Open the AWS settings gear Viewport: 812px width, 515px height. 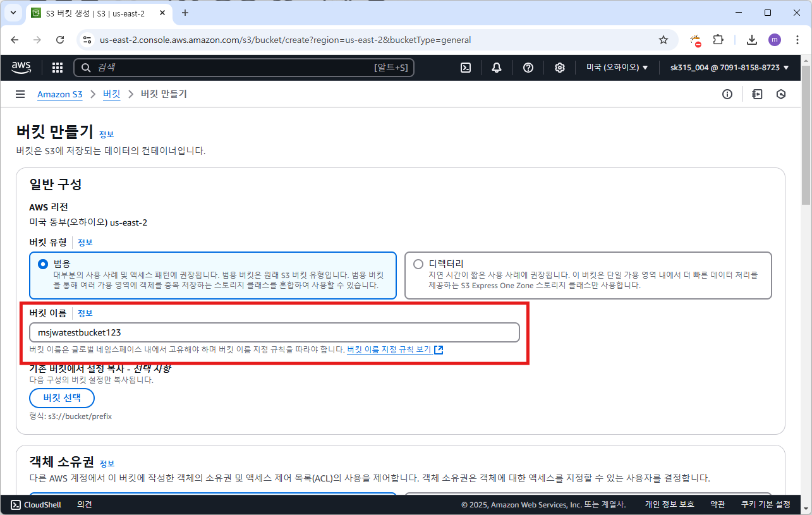click(x=560, y=68)
